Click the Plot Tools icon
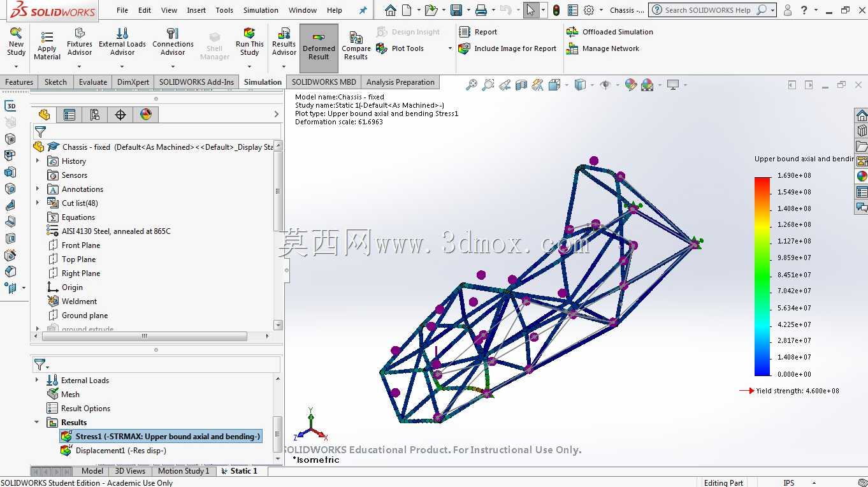The image size is (868, 487). click(x=381, y=48)
